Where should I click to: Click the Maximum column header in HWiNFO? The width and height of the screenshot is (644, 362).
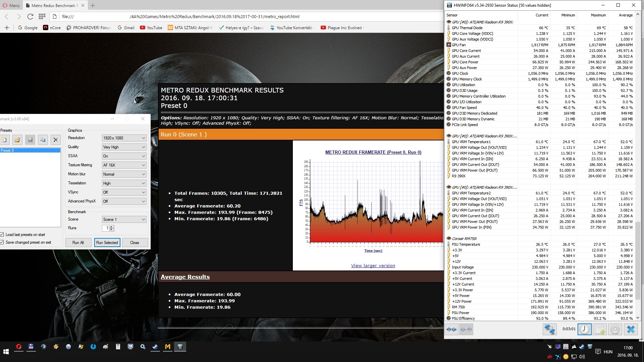pos(592,15)
